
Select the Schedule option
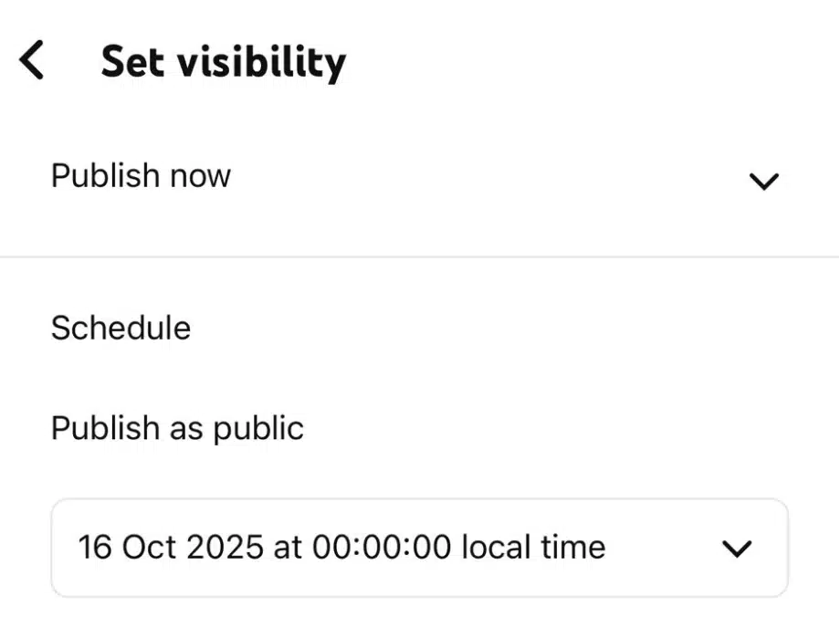point(121,328)
